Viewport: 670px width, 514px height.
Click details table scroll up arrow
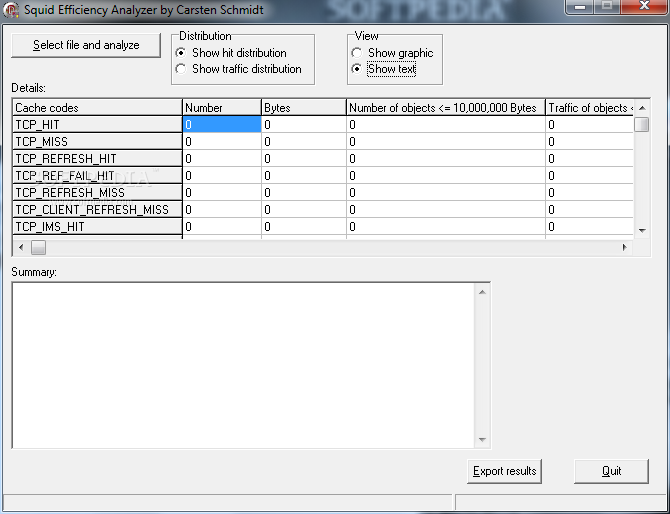642,108
